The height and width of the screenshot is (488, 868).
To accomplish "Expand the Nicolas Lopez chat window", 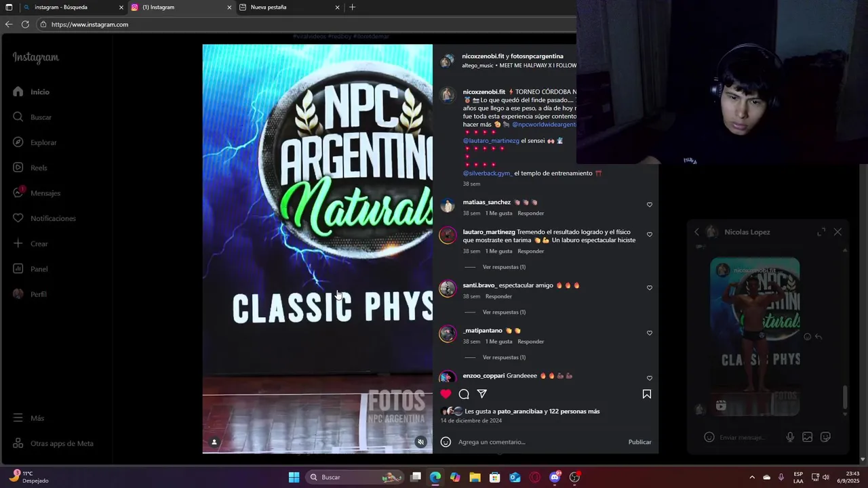I will [821, 232].
